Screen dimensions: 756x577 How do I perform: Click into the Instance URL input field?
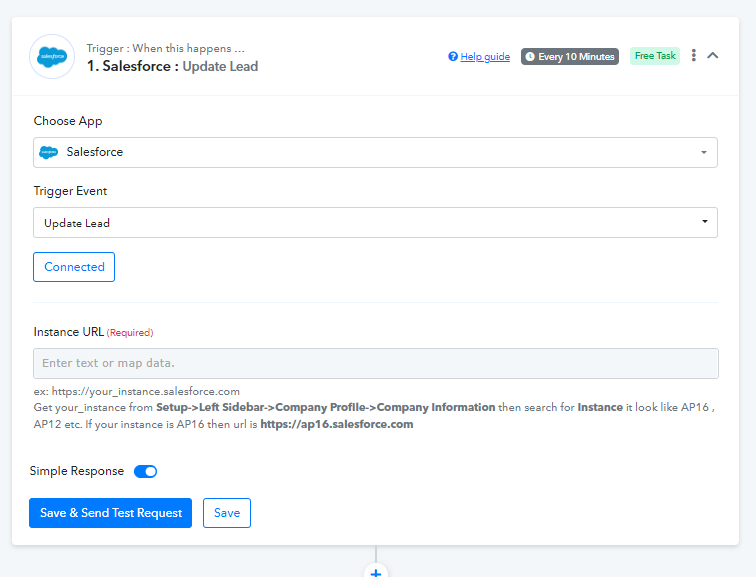tap(376, 363)
